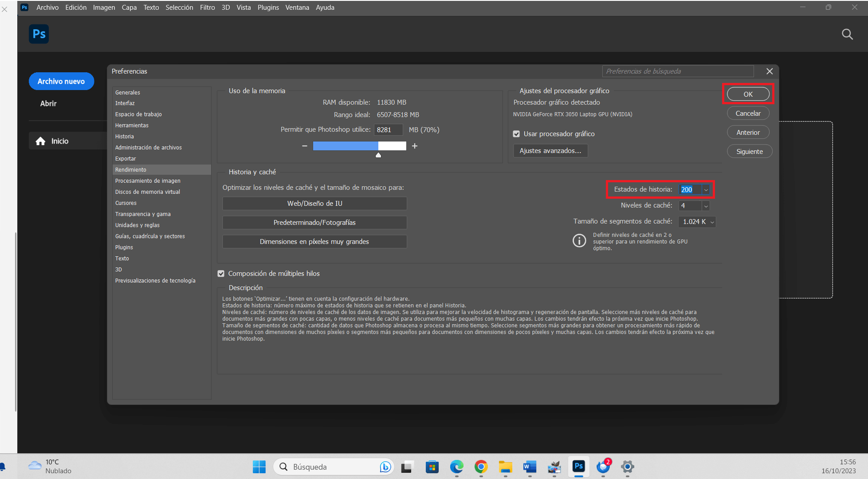The width and height of the screenshot is (868, 479).
Task: Open Tamaño de segmentos de caché dropdown
Action: tap(697, 222)
